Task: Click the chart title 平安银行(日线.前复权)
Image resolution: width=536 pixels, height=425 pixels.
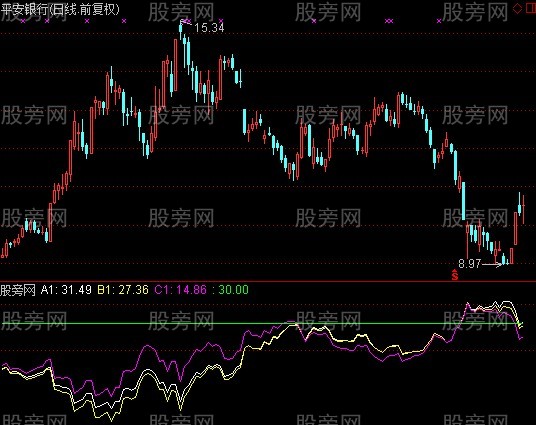Action: click(x=61, y=9)
